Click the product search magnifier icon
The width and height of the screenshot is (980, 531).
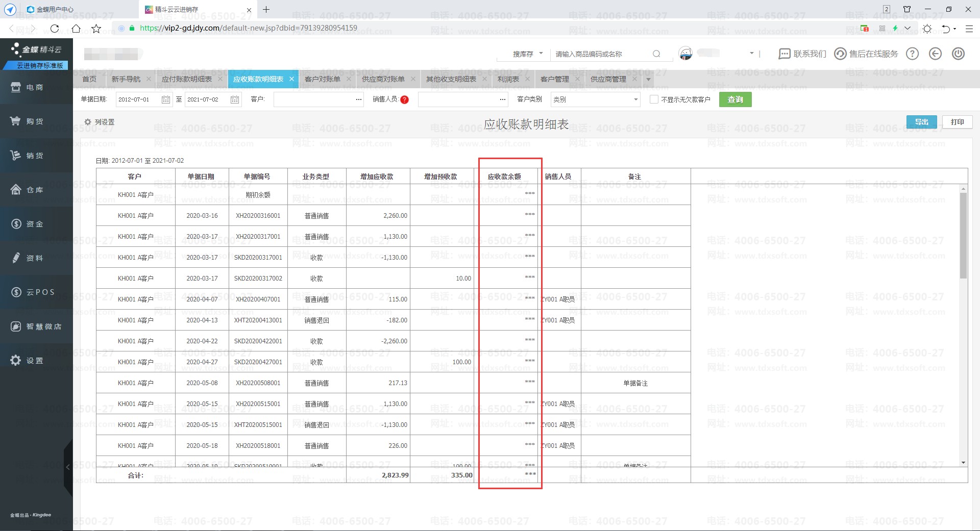point(656,54)
